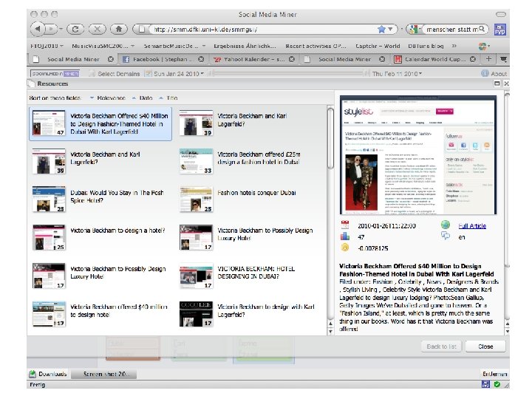The image size is (532, 399).
Task: Open a new tab with the plus button
Action: [x=488, y=59]
